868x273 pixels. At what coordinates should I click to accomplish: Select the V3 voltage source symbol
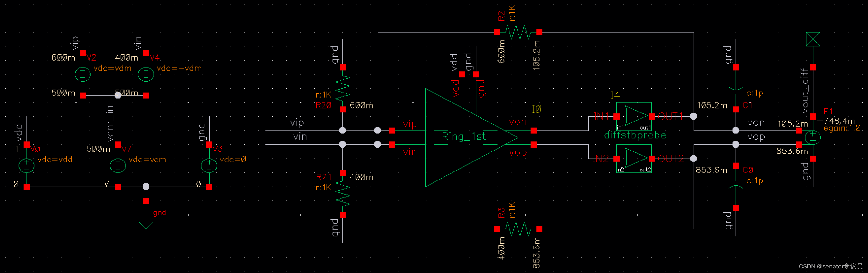pyautogui.click(x=209, y=166)
